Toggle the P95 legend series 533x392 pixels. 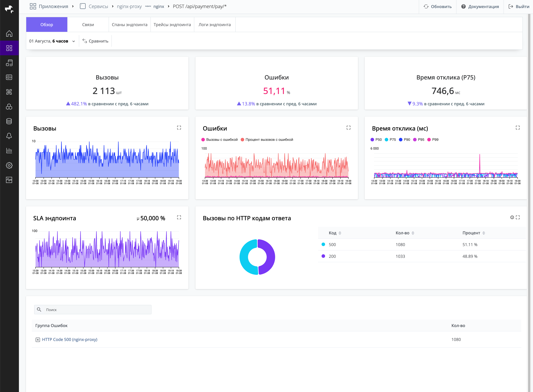pos(419,139)
